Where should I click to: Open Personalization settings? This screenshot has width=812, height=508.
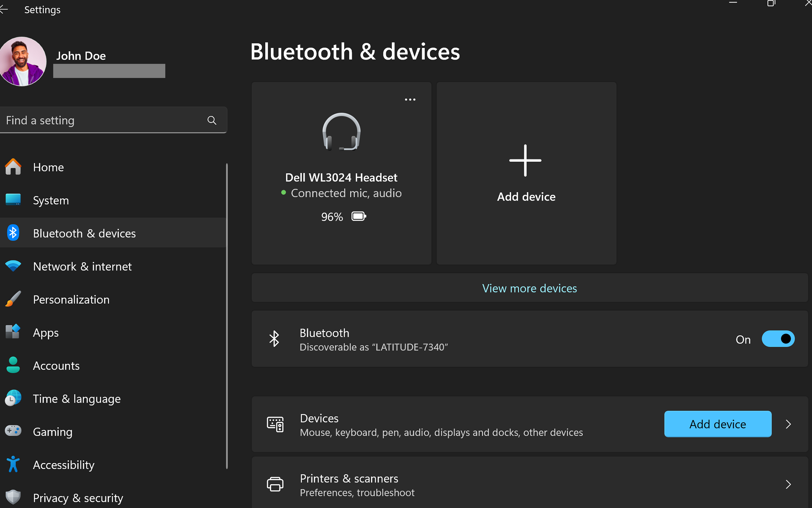click(x=113, y=300)
